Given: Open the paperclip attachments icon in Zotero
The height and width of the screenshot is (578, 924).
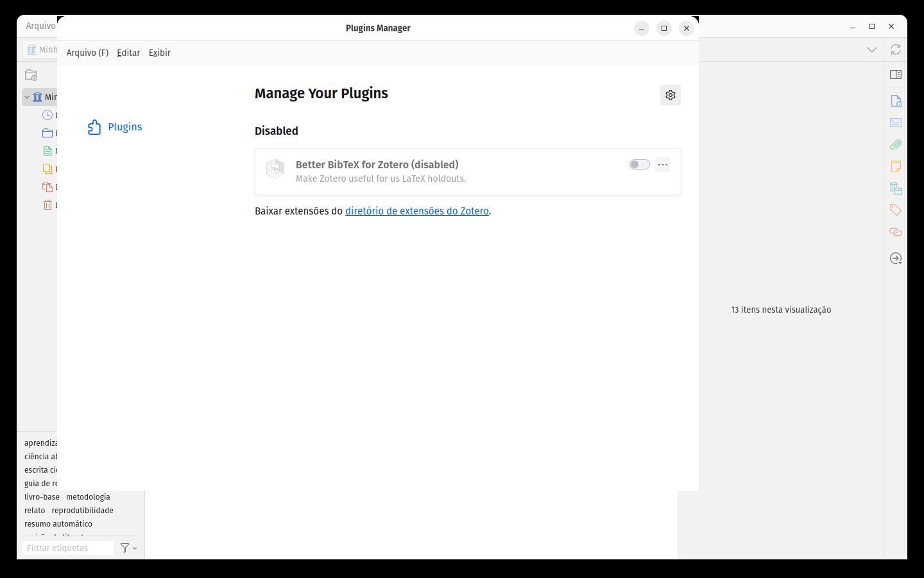Looking at the screenshot, I should [896, 144].
